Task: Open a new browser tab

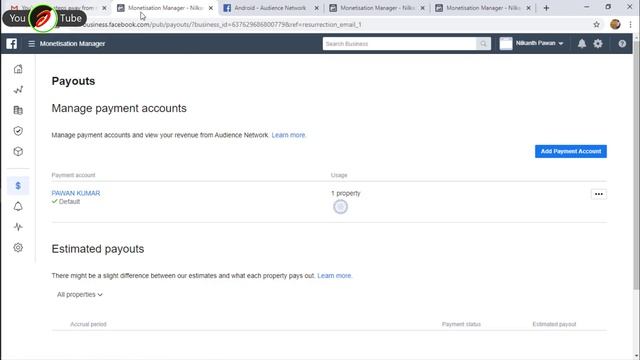Action: (546, 8)
